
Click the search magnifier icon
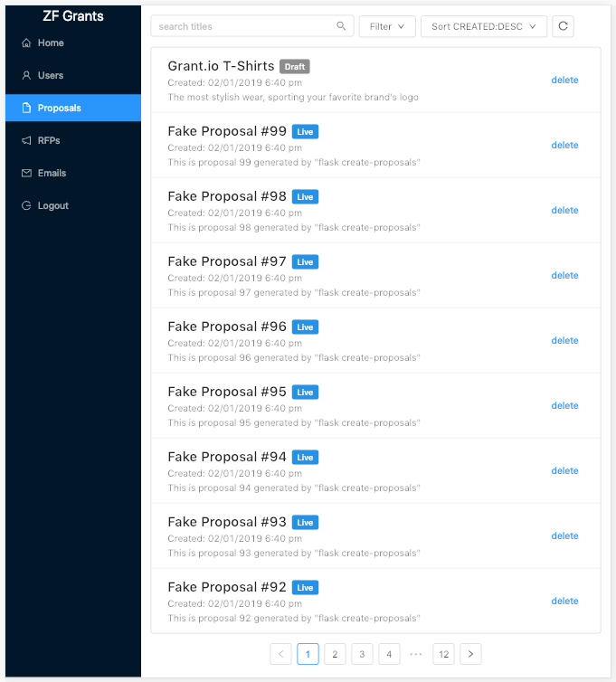tap(342, 26)
